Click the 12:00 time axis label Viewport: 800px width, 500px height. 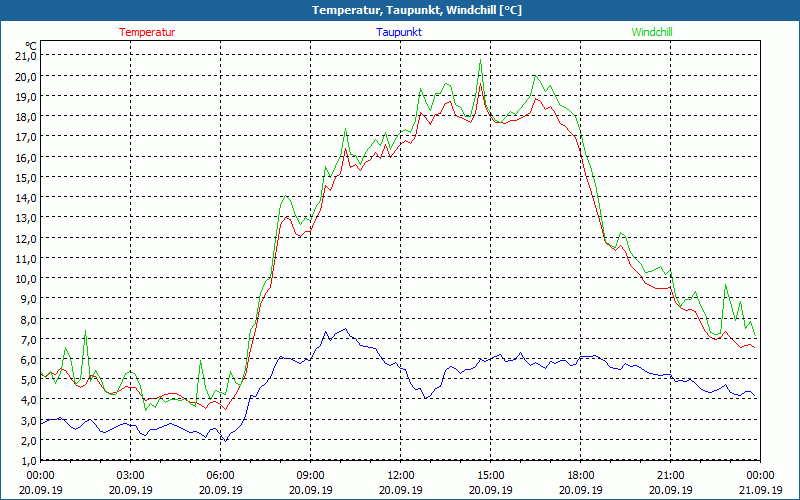401,476
